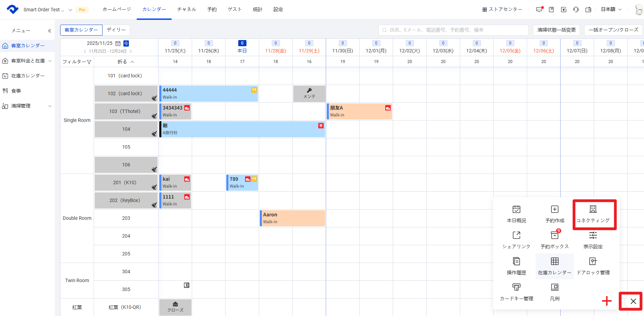Click the 一括オープン/クローズ button
Image resolution: width=644 pixels, height=316 pixels.
[x=613, y=30]
